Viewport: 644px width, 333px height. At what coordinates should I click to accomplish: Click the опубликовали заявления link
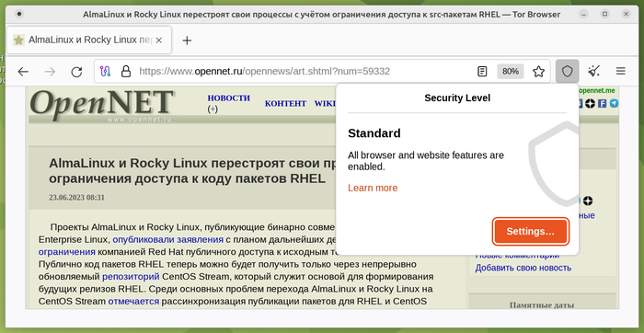[x=167, y=239]
